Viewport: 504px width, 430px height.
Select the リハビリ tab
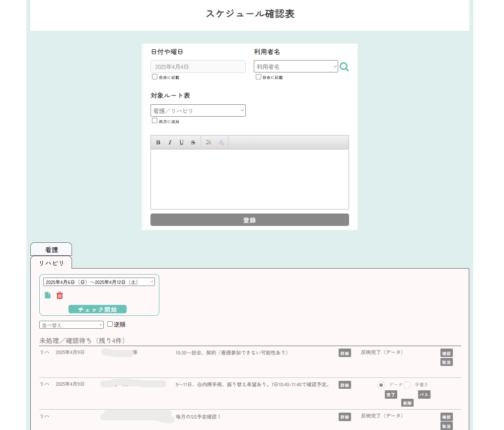pyautogui.click(x=51, y=263)
